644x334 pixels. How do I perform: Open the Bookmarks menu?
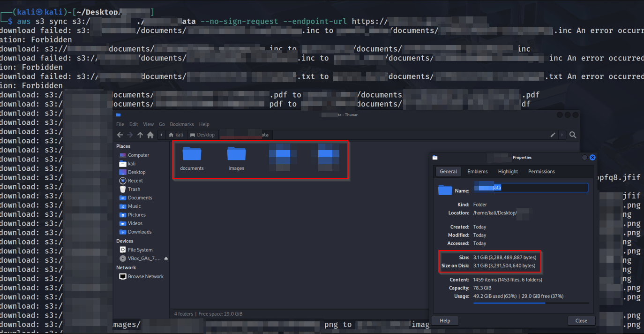point(182,124)
